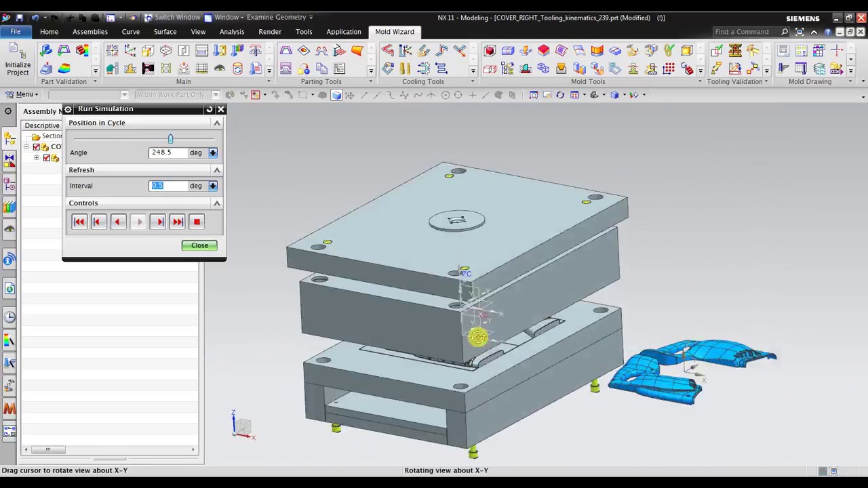This screenshot has width=868, height=488.
Task: Click the red dot-grid pattern icon in Mold Tools
Action: [669, 68]
